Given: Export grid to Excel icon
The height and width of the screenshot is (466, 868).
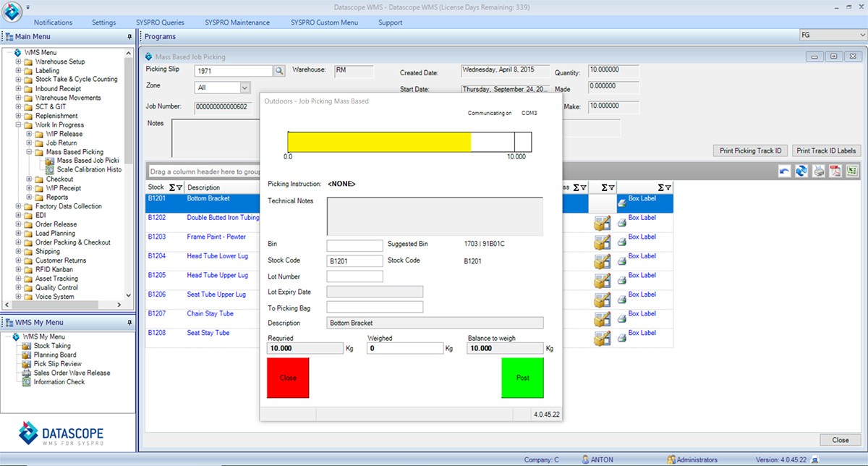Looking at the screenshot, I should coord(852,171).
